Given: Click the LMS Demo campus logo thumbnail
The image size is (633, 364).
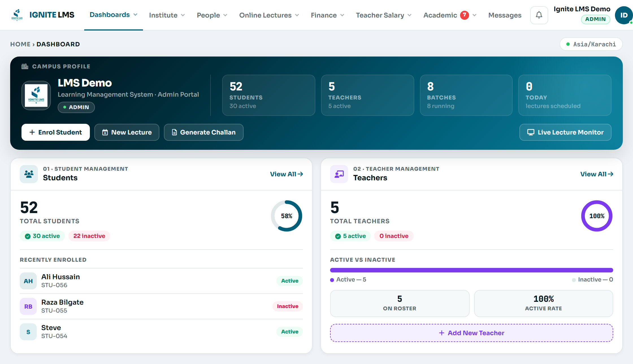Looking at the screenshot, I should (36, 96).
